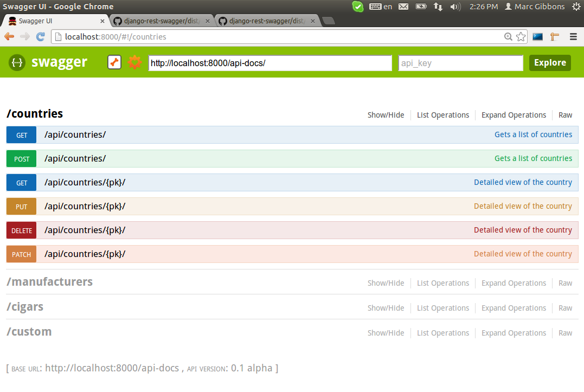Expand the /custom section heading
Viewport: 584px width, 392px height.
click(29, 332)
